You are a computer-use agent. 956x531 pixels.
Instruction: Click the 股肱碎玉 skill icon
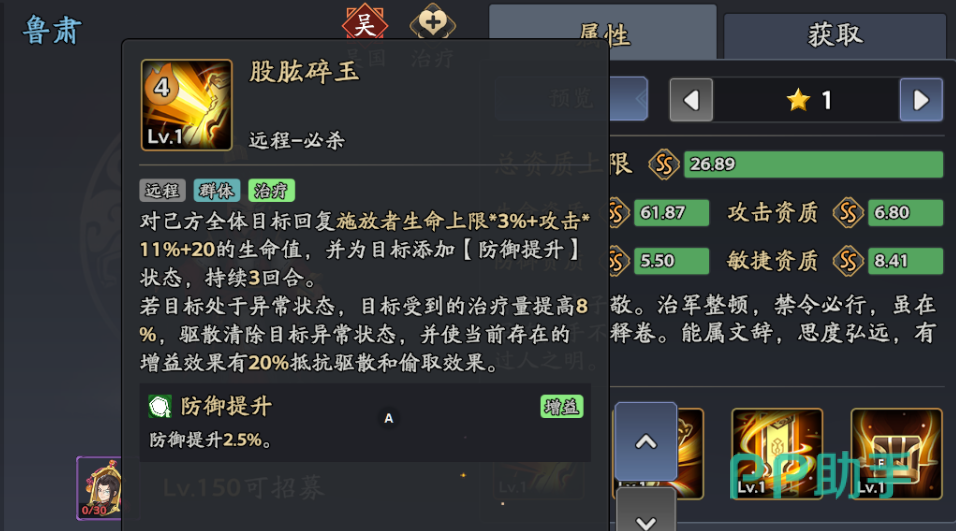[x=187, y=105]
